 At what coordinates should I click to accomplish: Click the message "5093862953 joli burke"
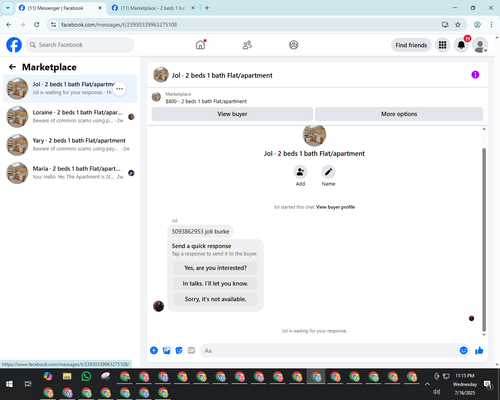pos(200,231)
